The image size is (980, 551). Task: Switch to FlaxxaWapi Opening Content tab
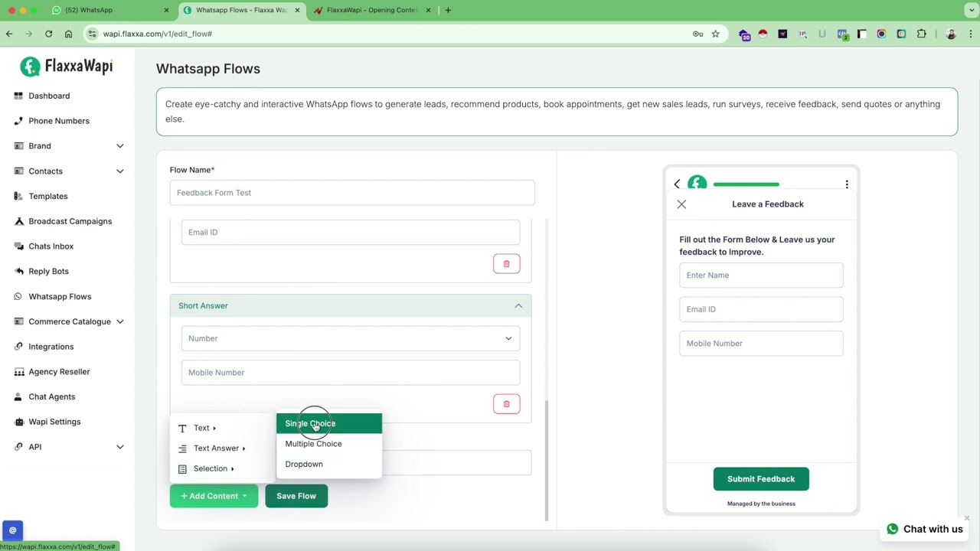[x=371, y=10]
